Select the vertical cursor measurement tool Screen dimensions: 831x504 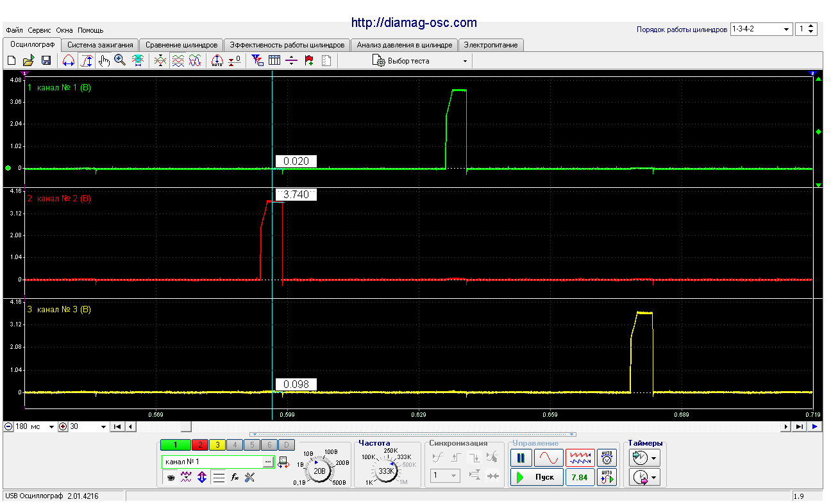87,60
